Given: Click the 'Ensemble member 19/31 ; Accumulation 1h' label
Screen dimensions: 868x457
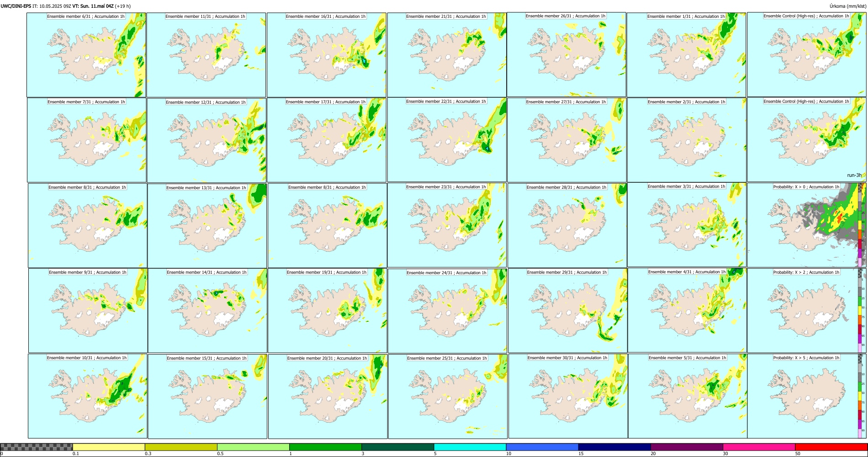Looking at the screenshot, I should coord(327,272).
